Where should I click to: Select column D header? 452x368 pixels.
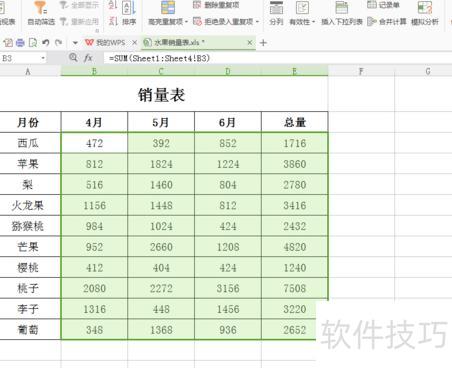click(228, 71)
